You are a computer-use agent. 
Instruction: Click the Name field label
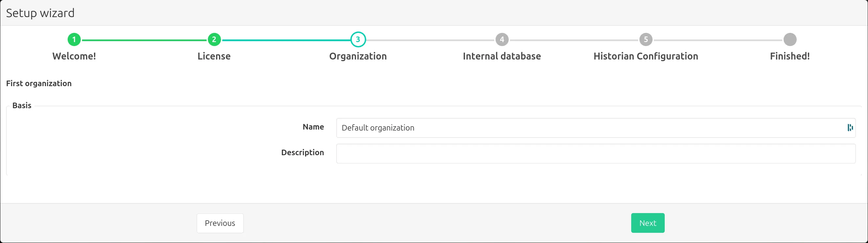click(x=313, y=127)
